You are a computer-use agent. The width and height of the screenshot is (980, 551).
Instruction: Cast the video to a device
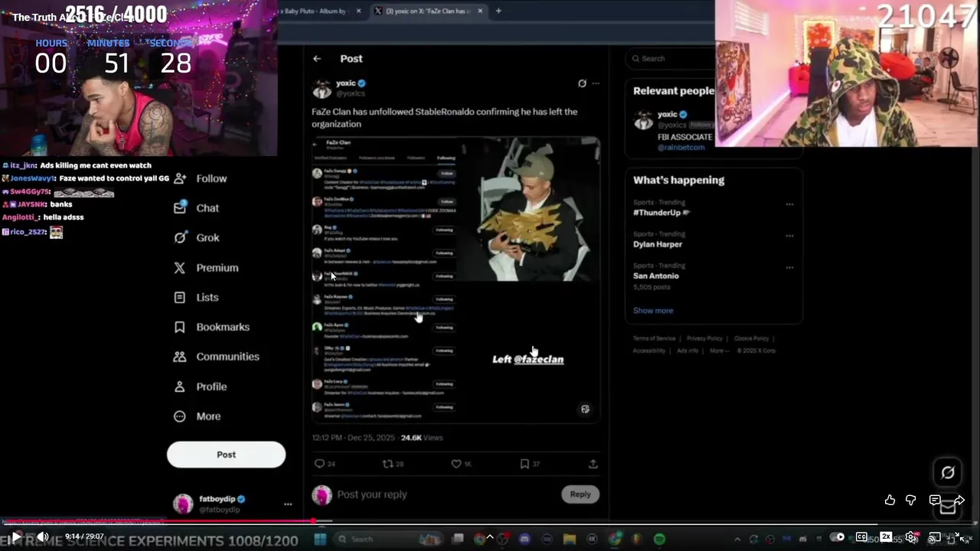(935, 537)
